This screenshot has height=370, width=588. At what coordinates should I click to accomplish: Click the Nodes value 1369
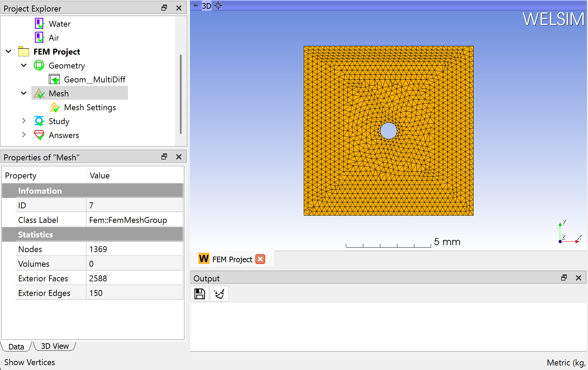[x=135, y=249]
